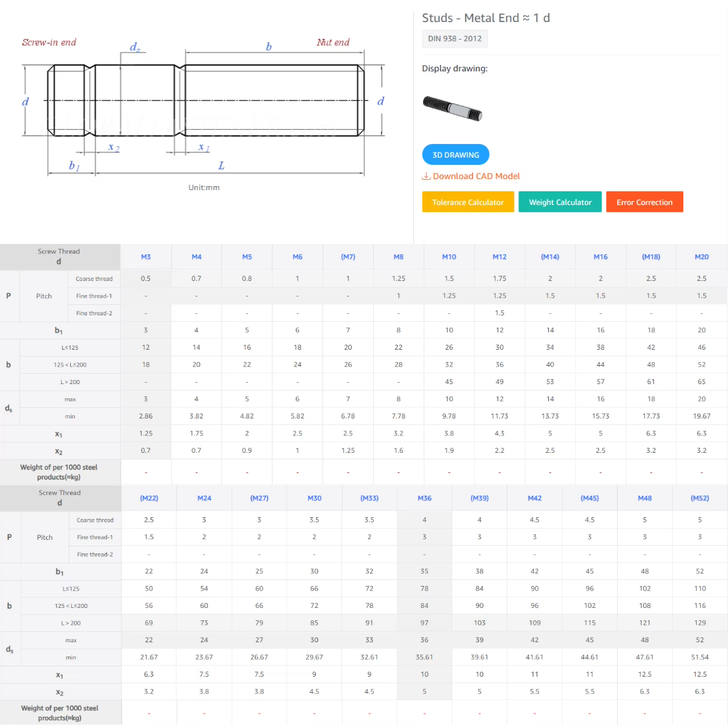
Task: Select the M4 thread column header
Action: pos(197,257)
